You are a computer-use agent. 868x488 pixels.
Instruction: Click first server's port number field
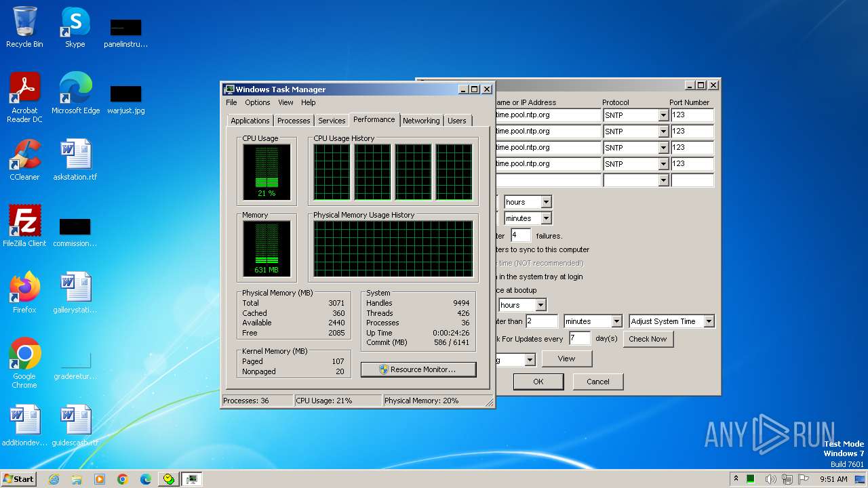coord(692,115)
